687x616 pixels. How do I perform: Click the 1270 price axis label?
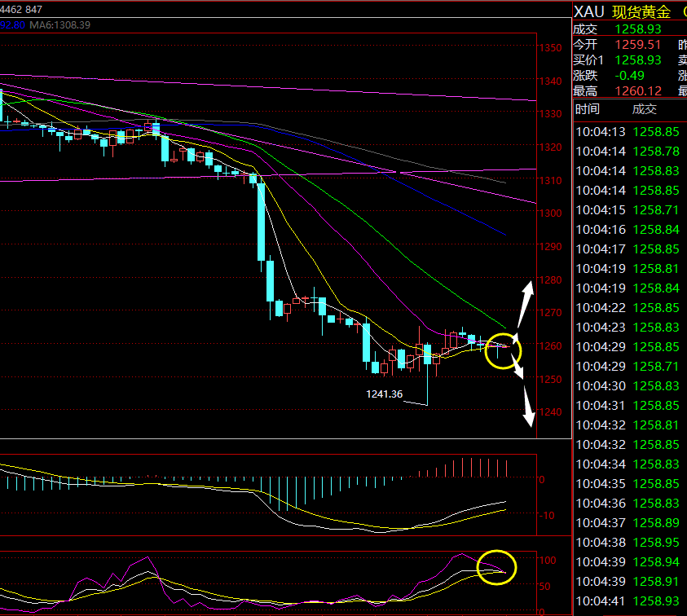tap(550, 312)
